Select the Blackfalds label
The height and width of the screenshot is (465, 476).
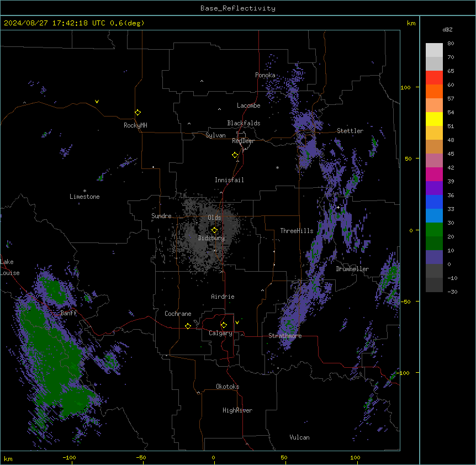click(244, 123)
